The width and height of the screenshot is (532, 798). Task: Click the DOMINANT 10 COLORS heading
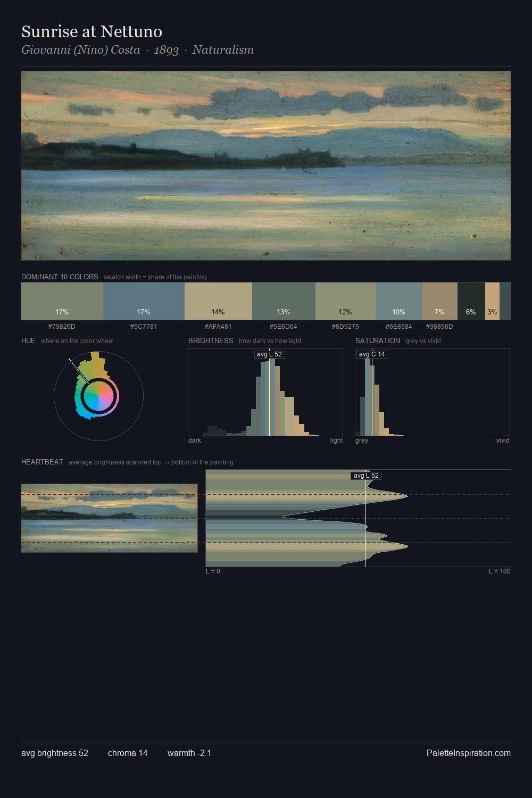(x=60, y=277)
